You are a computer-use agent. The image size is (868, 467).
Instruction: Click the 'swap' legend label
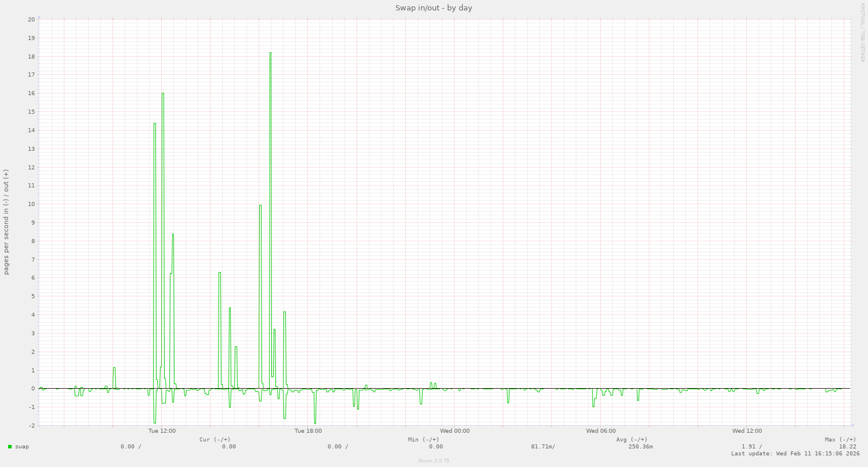(22, 447)
